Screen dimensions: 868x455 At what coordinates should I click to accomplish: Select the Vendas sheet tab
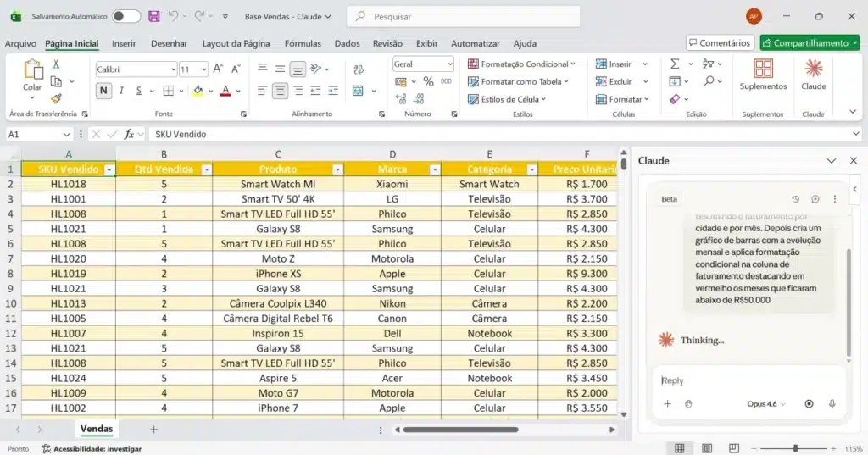(97, 429)
